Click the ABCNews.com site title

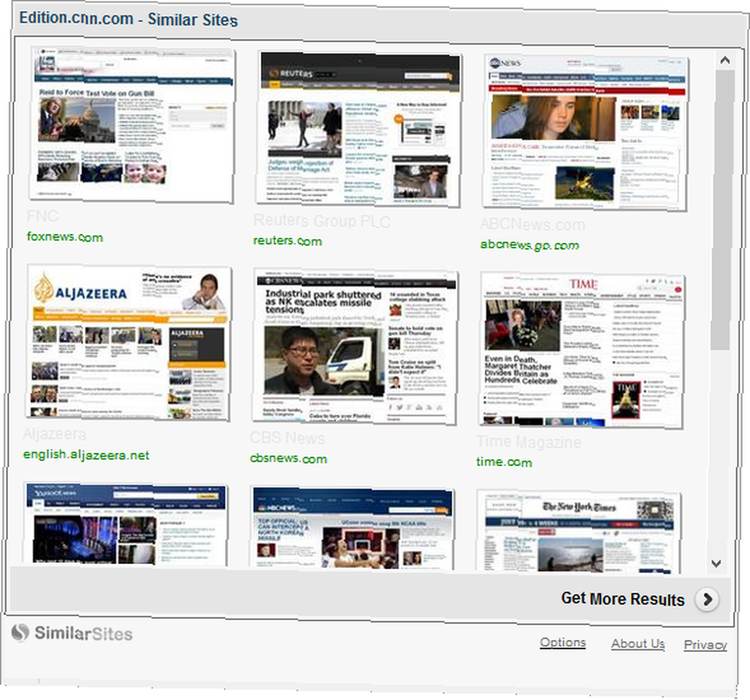tap(532, 224)
